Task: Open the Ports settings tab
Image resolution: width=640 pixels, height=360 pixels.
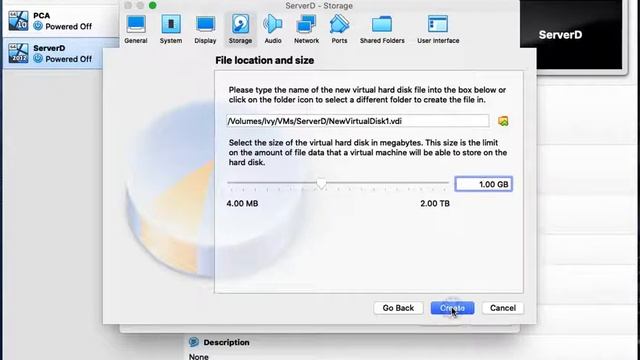Action: [339, 29]
